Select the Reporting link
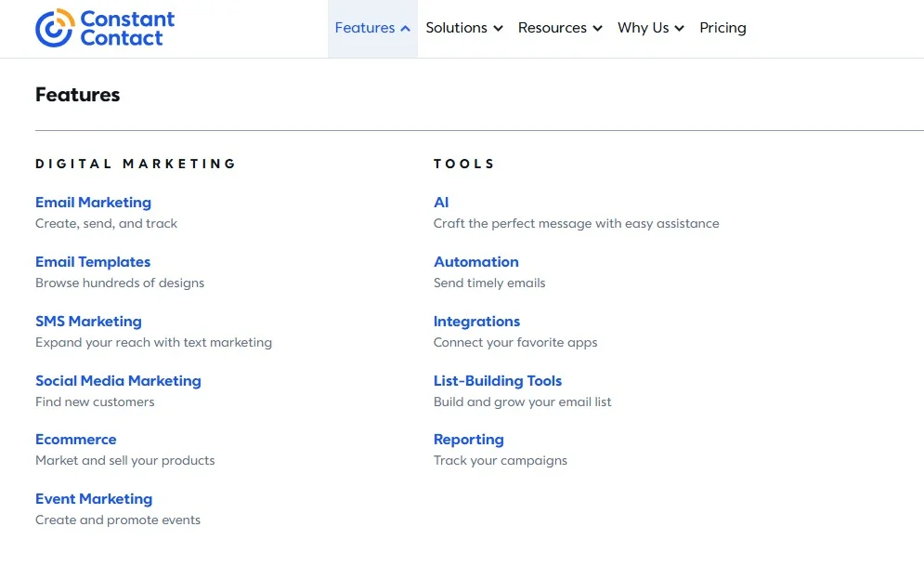Viewport: 924px width, 566px height. click(468, 440)
